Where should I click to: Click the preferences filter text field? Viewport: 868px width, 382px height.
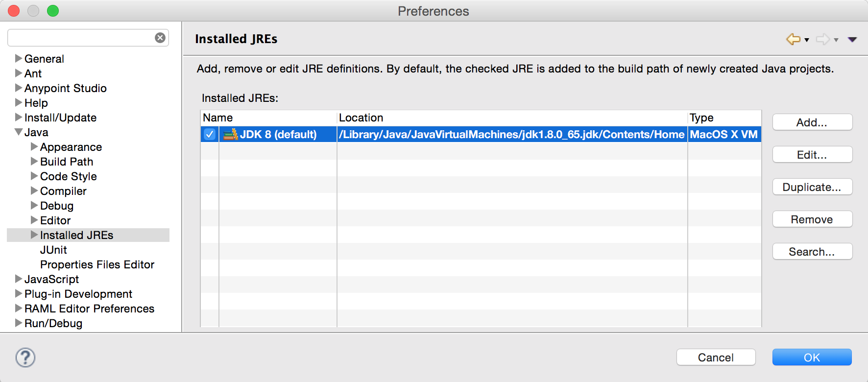pyautogui.click(x=81, y=38)
